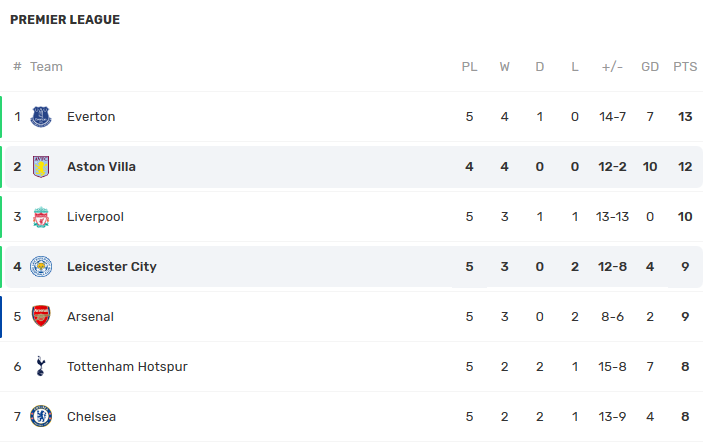Open the Tottenham Hotspur team page
Viewport: 703px width, 442px height.
tap(127, 367)
